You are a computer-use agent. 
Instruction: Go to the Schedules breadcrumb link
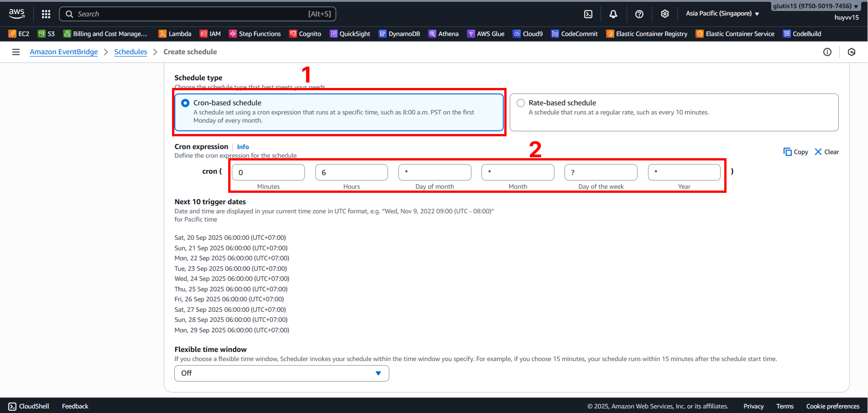point(131,52)
